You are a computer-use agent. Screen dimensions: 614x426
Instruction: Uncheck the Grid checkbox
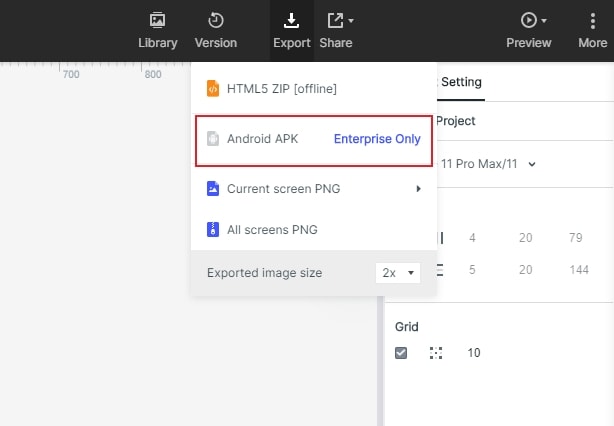pyautogui.click(x=401, y=353)
